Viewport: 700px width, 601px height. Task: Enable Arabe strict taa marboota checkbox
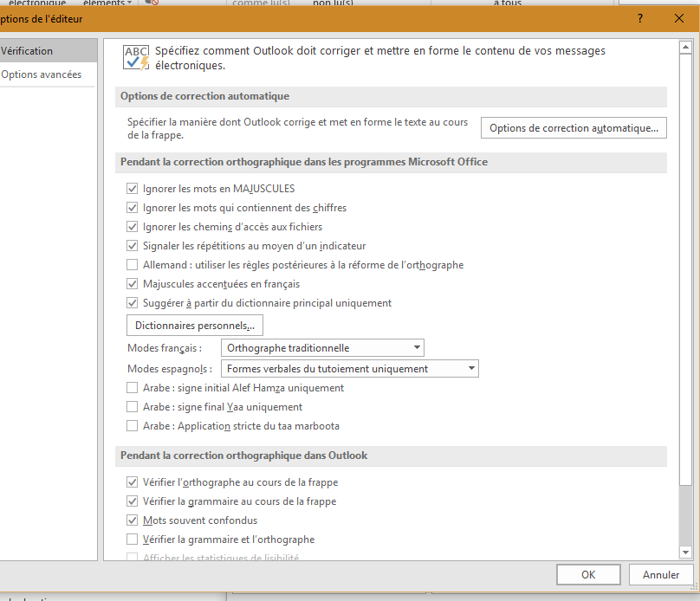tap(132, 426)
